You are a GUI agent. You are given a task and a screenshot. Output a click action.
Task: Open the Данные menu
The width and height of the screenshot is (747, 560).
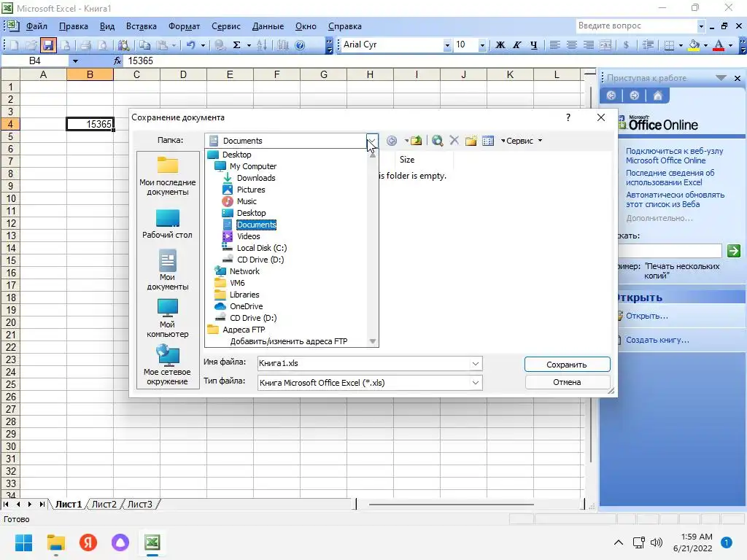point(268,26)
